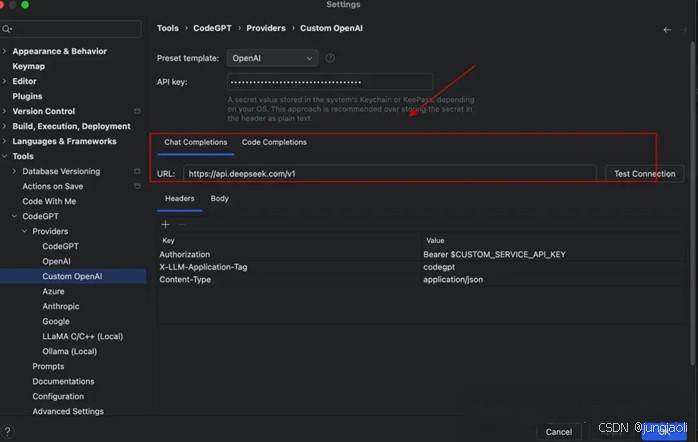Click the question mark help icon at bottom left
Image resolution: width=698 pixels, height=442 pixels.
tap(7, 431)
